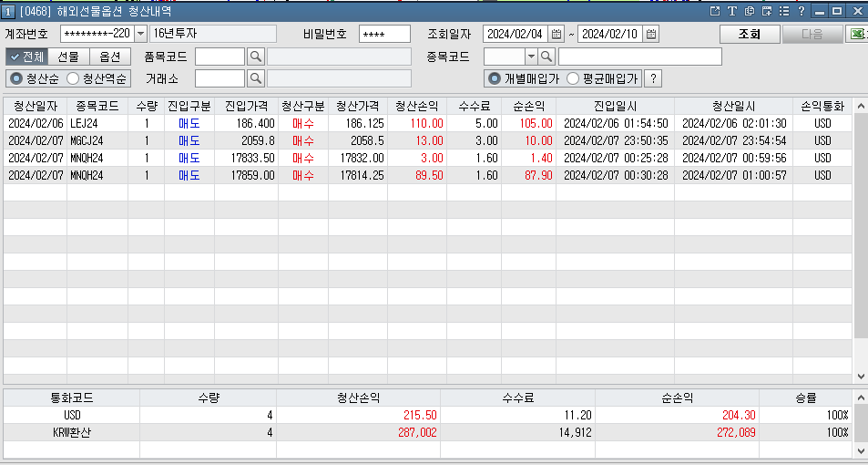Click the 품목코드 search magnifier icon
Image resolution: width=868 pixels, height=465 pixels.
[255, 57]
